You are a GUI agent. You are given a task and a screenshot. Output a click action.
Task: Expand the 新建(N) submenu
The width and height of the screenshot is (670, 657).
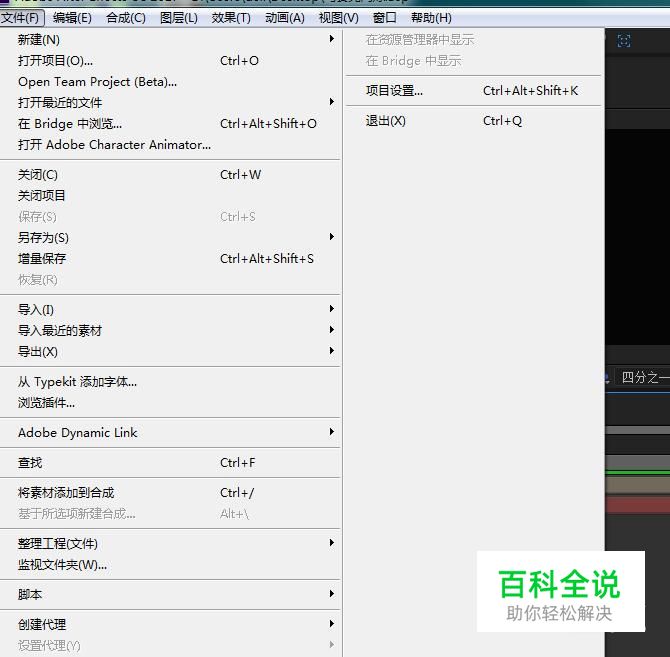170,40
